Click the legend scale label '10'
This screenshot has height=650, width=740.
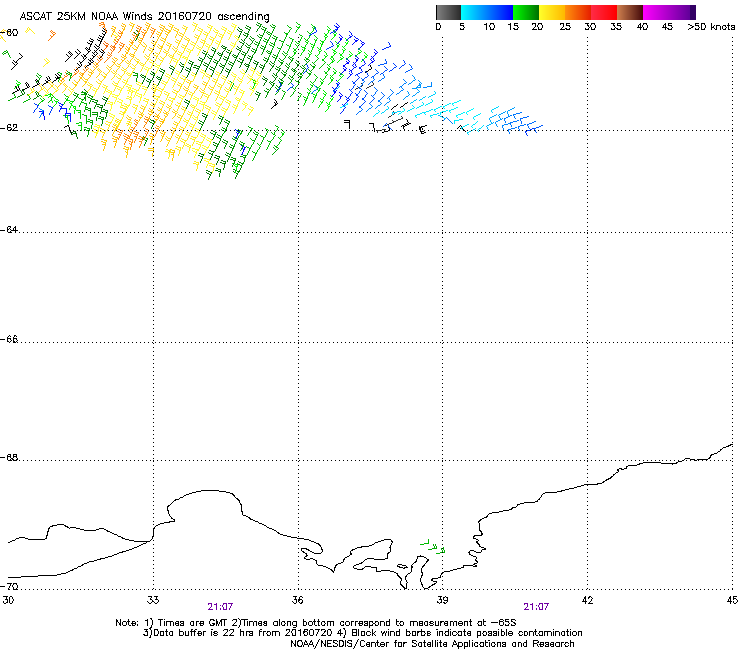click(489, 27)
